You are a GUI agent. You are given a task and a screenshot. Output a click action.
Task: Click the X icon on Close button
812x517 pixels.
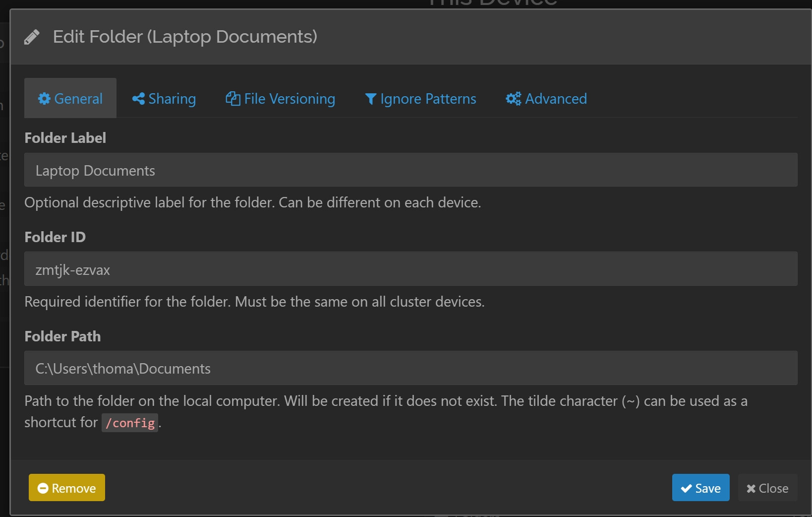tap(751, 489)
